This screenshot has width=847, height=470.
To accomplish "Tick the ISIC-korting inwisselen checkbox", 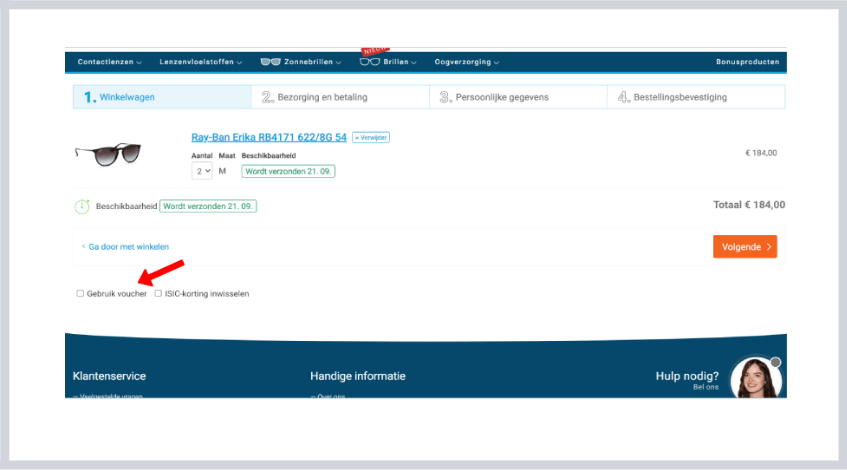I will (x=158, y=294).
